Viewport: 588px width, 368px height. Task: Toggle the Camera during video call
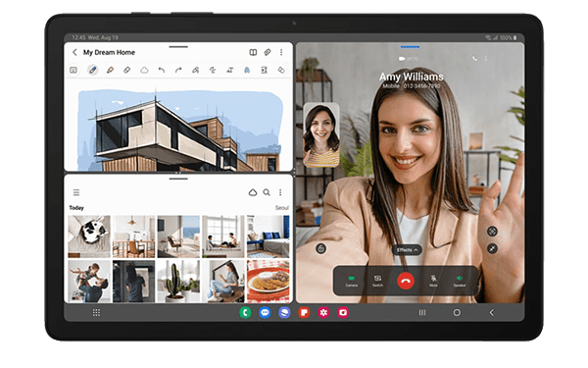click(x=352, y=281)
